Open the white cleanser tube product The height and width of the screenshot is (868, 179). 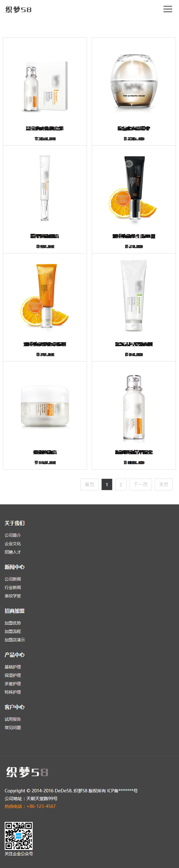click(134, 296)
